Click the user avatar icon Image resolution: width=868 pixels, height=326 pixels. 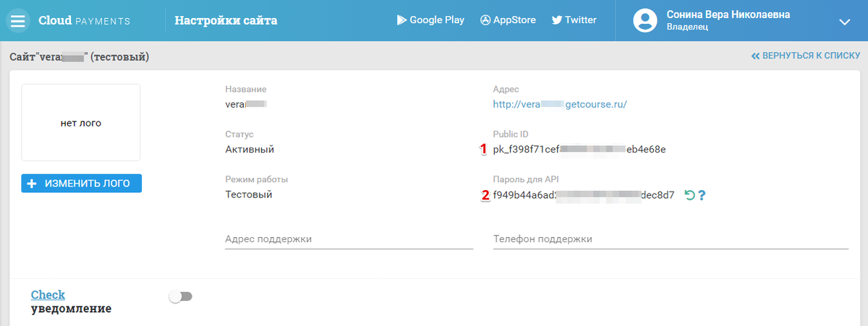pyautogui.click(x=644, y=20)
